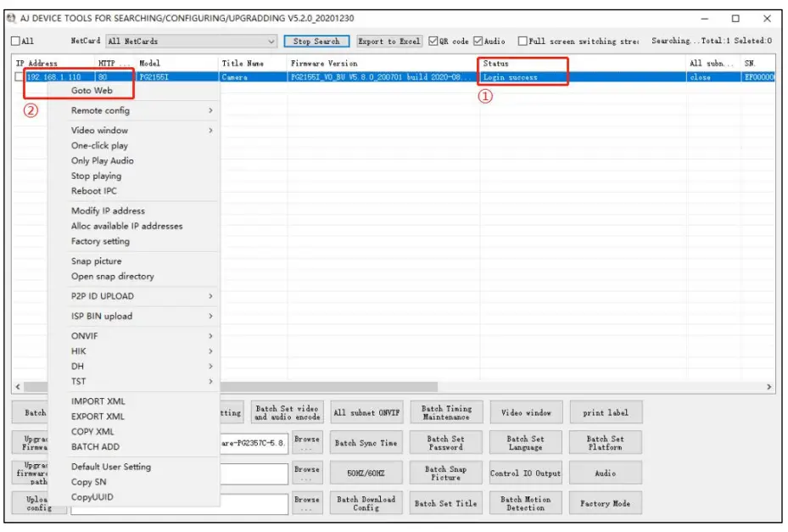The image size is (788, 532).
Task: Click Batch Set Password button
Action: coord(446,443)
